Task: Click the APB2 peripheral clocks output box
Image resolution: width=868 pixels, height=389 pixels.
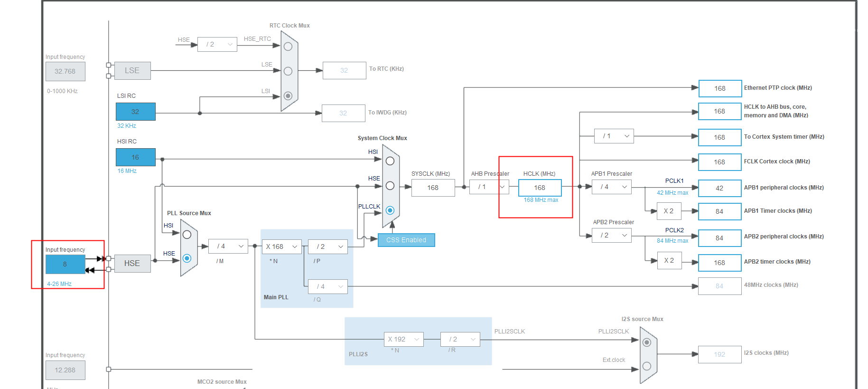Action: click(x=720, y=238)
